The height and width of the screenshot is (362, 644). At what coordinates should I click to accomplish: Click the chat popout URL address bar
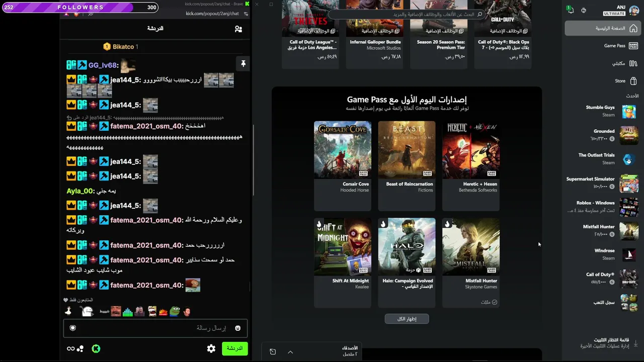click(x=212, y=14)
